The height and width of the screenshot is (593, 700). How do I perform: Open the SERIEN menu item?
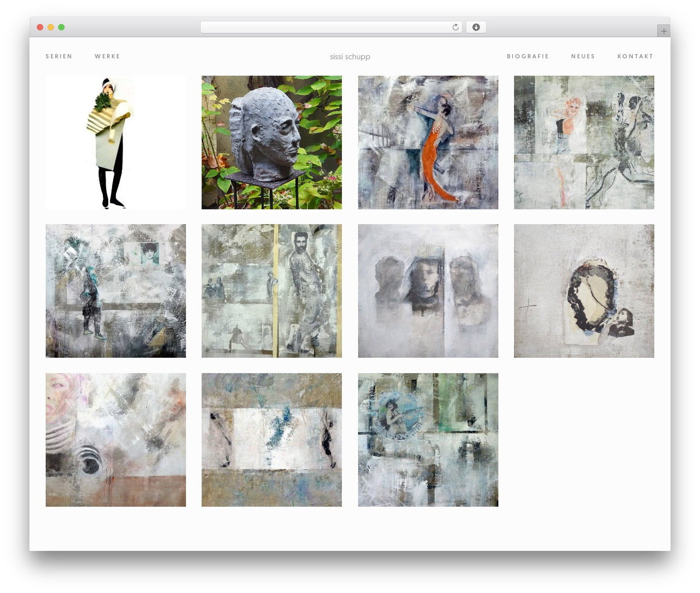coord(59,56)
